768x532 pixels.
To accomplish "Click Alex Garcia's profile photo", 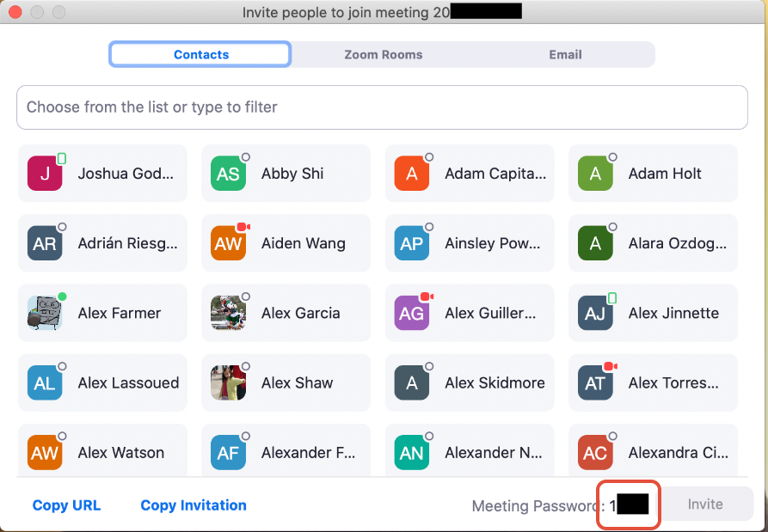I will click(228, 313).
